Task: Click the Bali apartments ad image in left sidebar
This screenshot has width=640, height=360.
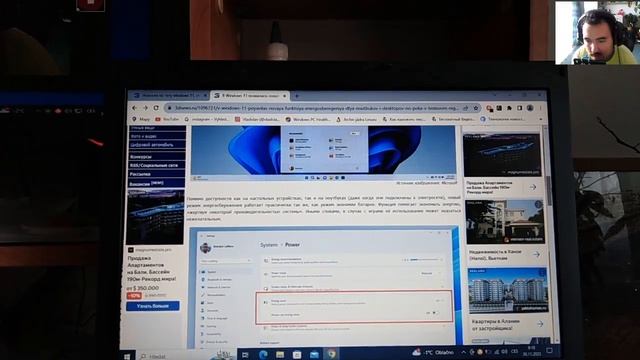Action: point(155,217)
